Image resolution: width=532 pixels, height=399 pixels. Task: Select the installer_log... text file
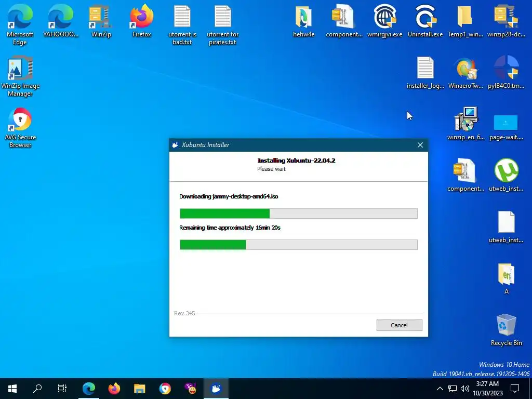[x=425, y=73]
